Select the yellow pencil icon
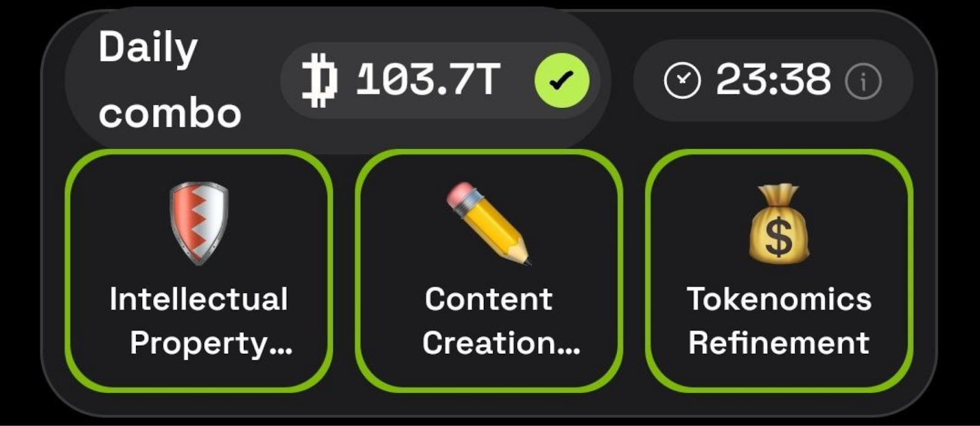Screen dimensions: 980x426 click(488, 223)
